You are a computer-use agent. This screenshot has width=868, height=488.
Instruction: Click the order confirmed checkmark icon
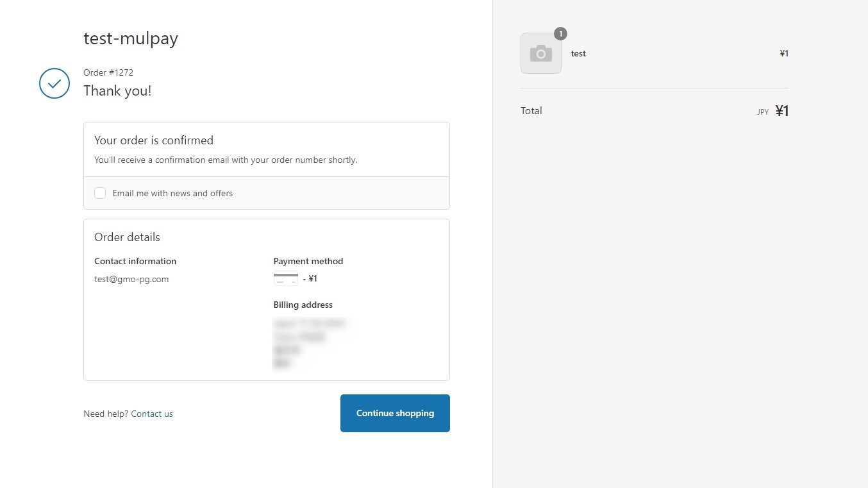click(x=54, y=83)
